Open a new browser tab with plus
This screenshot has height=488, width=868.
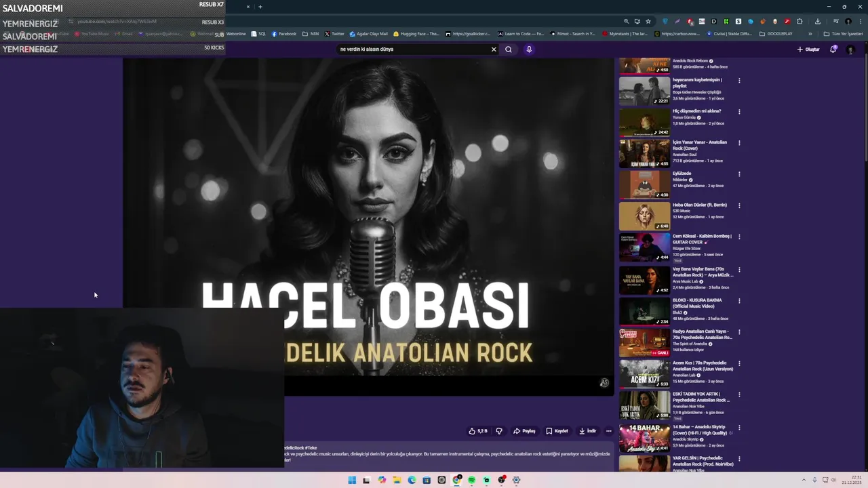click(260, 7)
